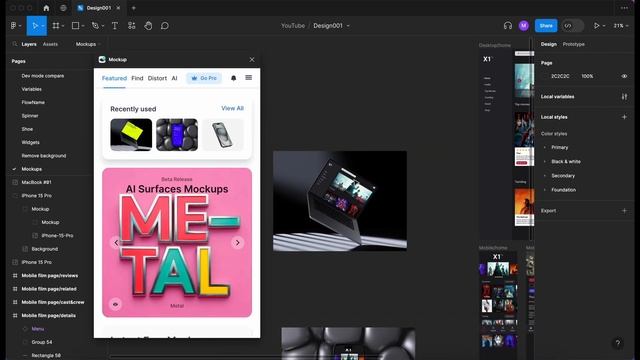Image resolution: width=640 pixels, height=360 pixels.
Task: Select the Hand tool
Action: click(148, 26)
